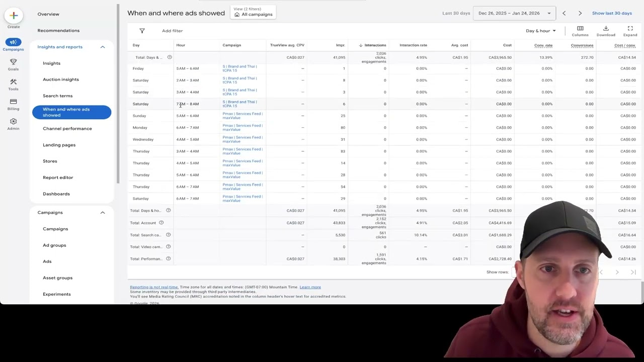Open the Insights page

(51, 63)
